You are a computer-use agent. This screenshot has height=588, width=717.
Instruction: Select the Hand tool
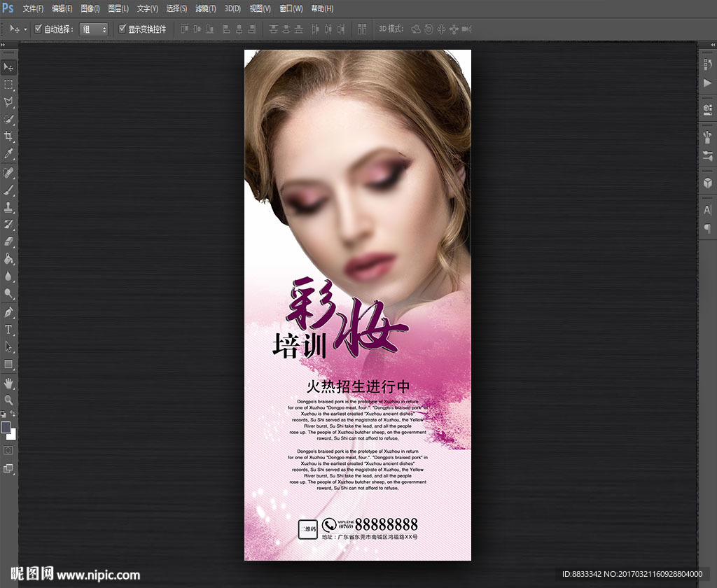pos(9,383)
